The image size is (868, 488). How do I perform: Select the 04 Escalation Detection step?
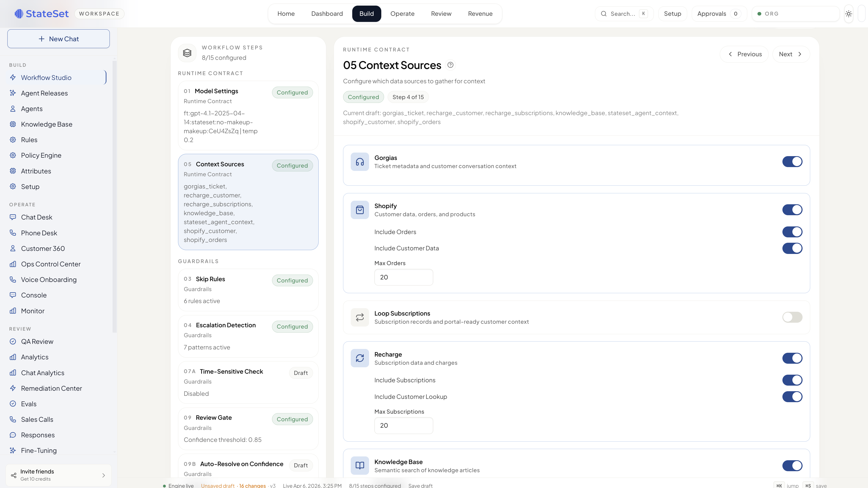coord(248,336)
